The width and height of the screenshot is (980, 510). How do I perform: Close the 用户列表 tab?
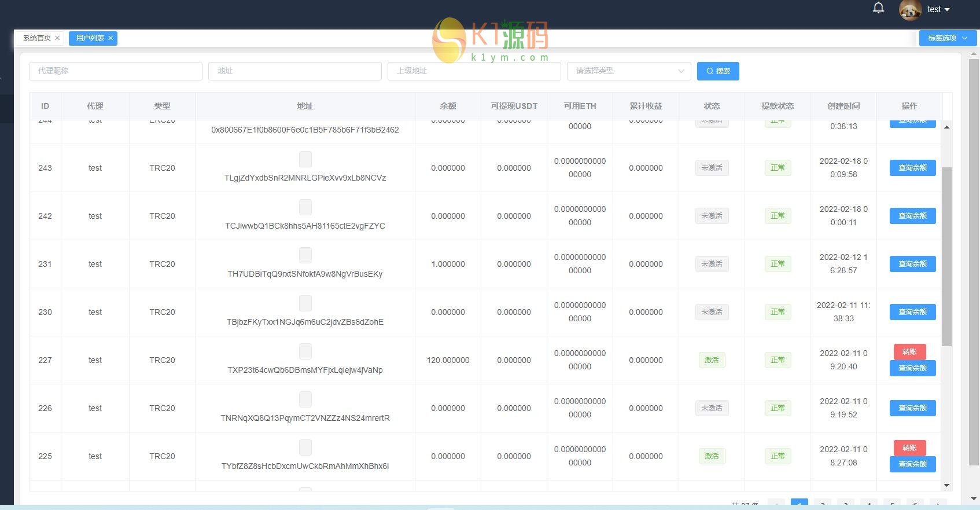[110, 38]
